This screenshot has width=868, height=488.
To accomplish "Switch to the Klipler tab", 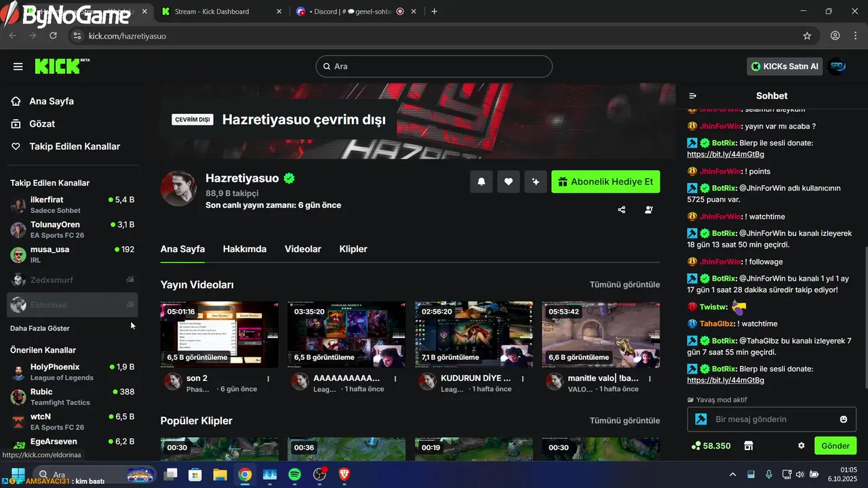I will [353, 249].
